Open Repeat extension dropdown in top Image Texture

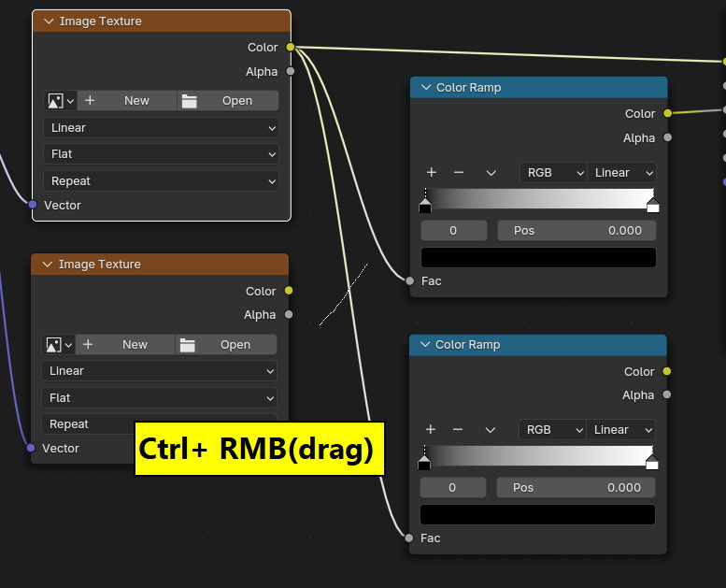tap(161, 180)
